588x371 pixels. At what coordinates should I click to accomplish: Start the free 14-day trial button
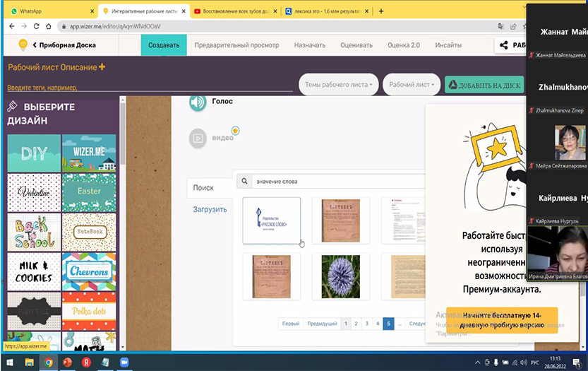[x=502, y=320]
